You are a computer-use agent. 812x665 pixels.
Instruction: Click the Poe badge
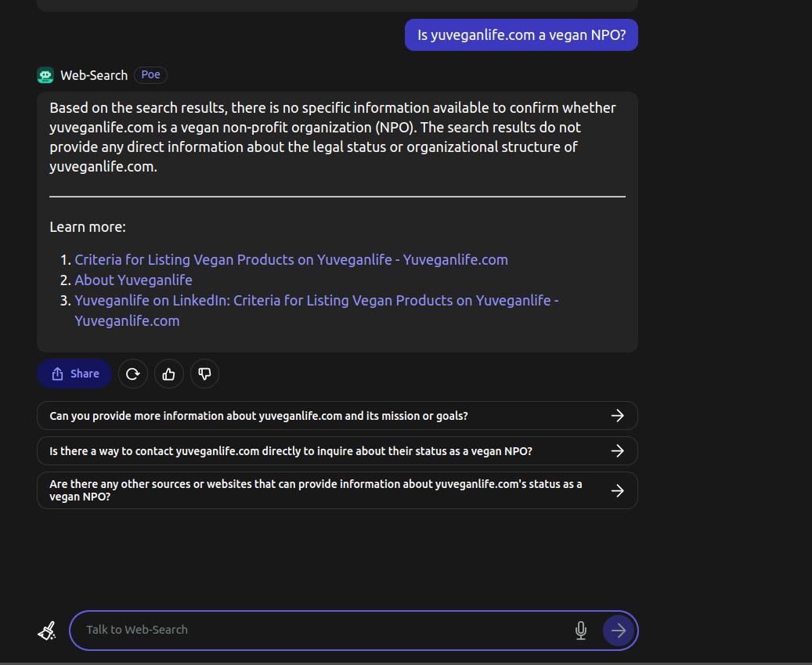pyautogui.click(x=150, y=74)
